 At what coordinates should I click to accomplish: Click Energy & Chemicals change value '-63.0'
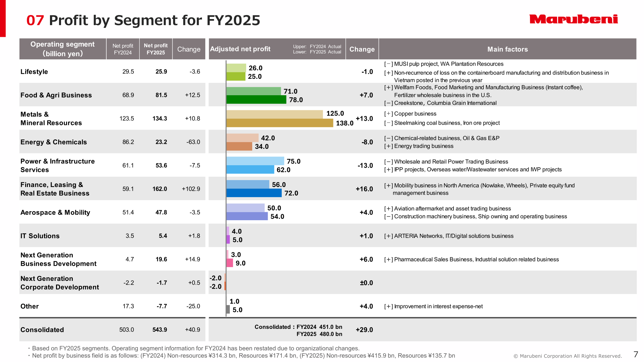click(x=193, y=142)
